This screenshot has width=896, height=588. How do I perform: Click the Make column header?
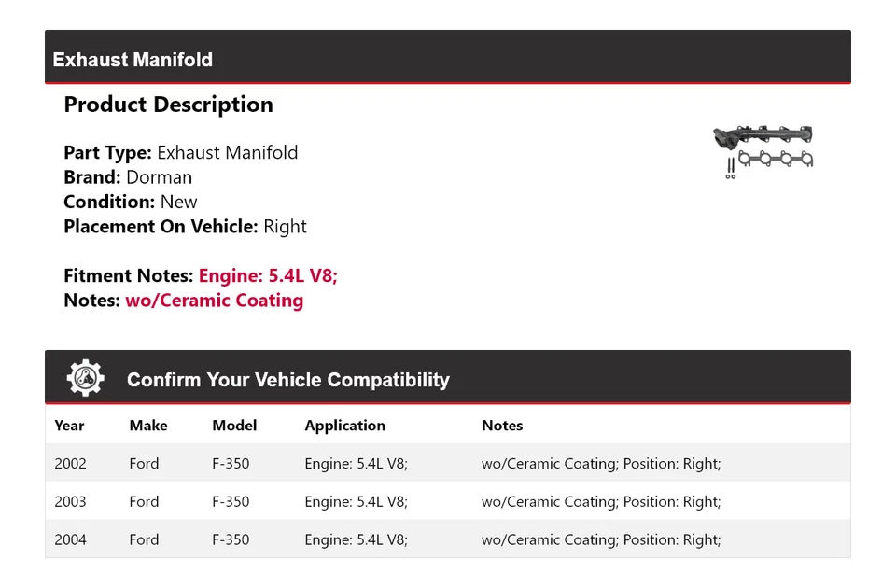pyautogui.click(x=148, y=426)
